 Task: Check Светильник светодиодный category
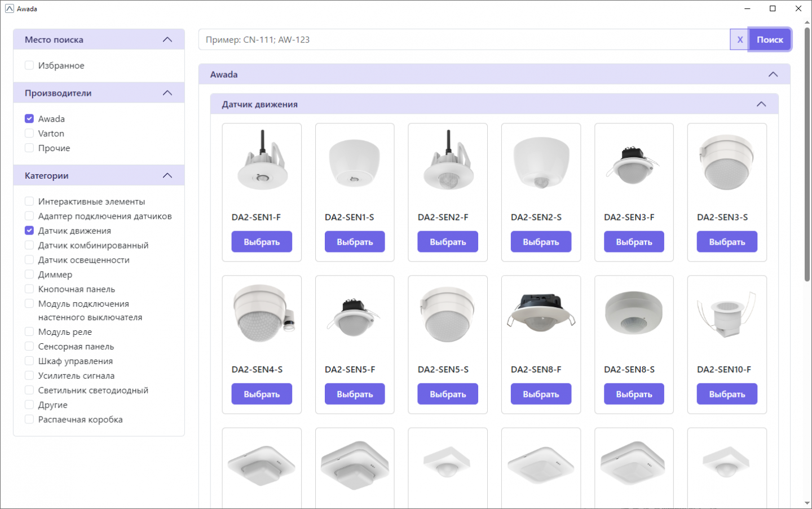point(29,390)
